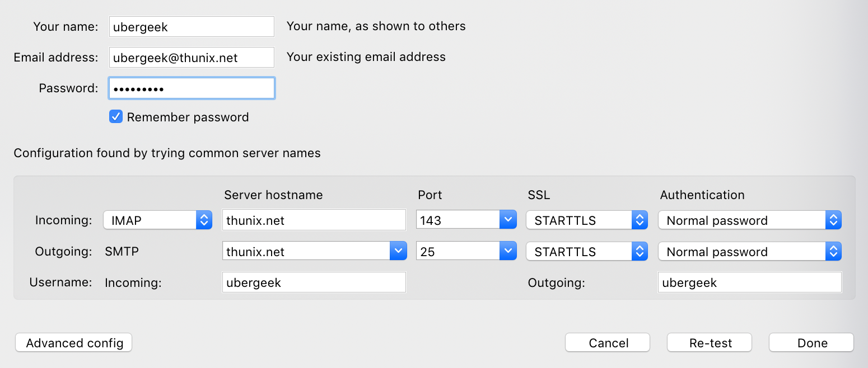This screenshot has width=868, height=368.
Task: Click into the Email address field
Action: (192, 58)
